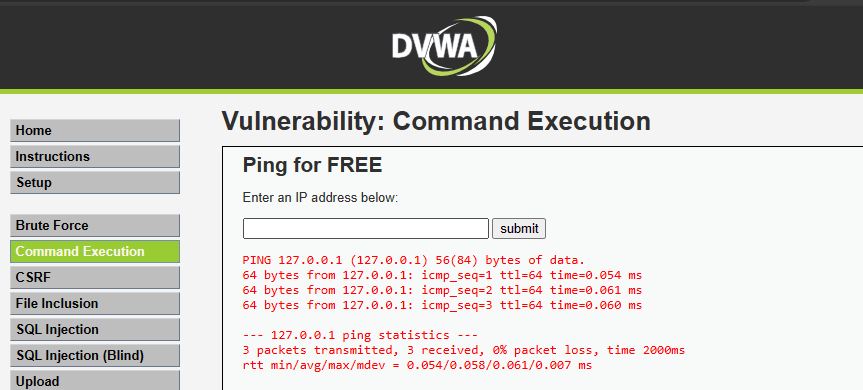Open the Upload menu item
Screen dimensions: 863x390
tap(95, 380)
